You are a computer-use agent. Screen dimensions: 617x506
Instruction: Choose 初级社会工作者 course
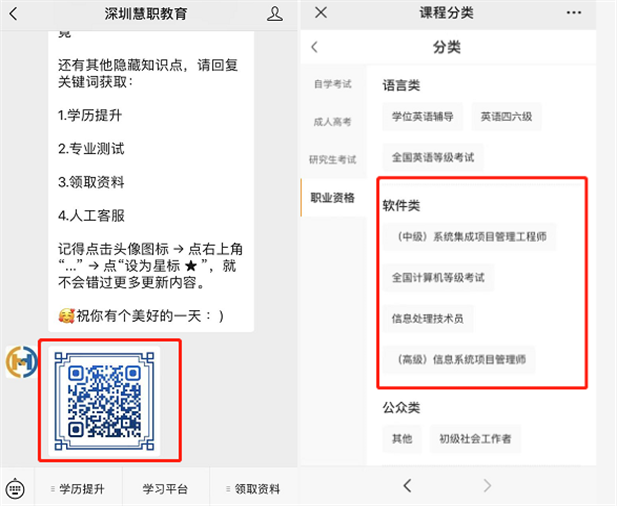coord(475,439)
